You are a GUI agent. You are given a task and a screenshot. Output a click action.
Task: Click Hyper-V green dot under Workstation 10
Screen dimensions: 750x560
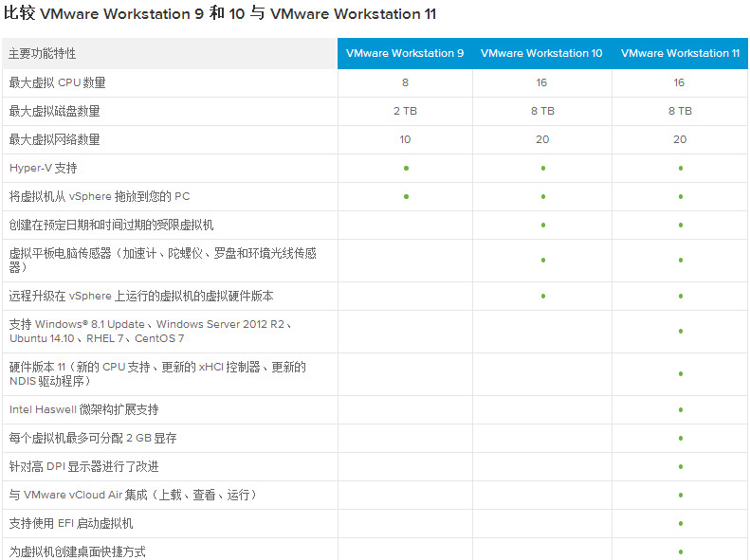pyautogui.click(x=543, y=169)
